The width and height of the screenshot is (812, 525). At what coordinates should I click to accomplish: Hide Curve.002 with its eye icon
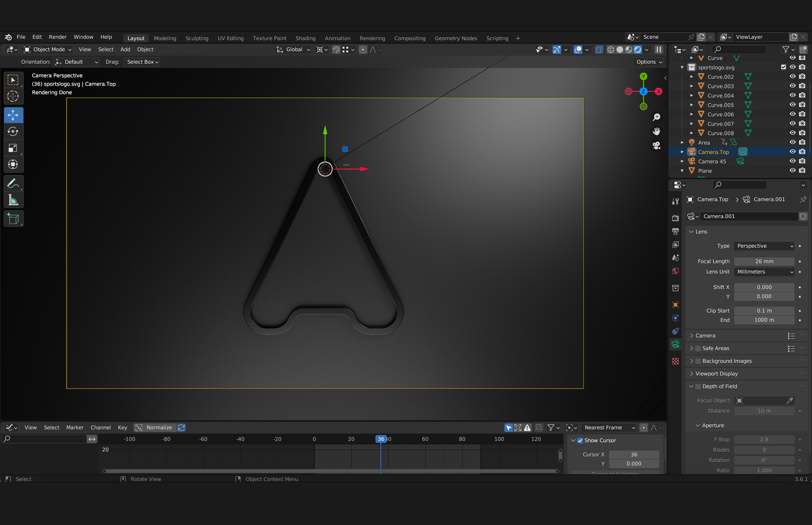click(793, 76)
